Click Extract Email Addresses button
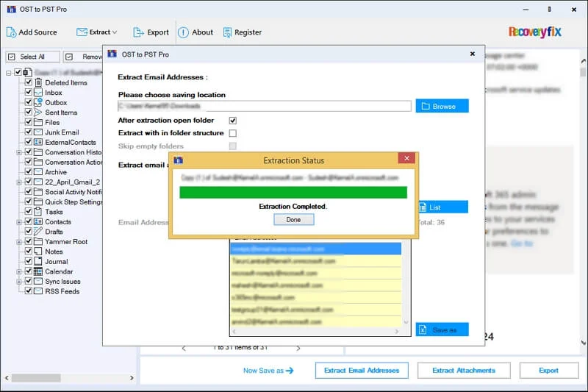 coord(362,370)
